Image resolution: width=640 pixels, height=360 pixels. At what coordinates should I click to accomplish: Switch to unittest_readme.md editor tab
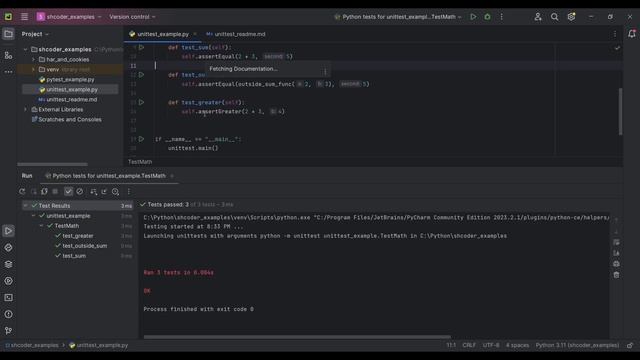pyautogui.click(x=236, y=34)
